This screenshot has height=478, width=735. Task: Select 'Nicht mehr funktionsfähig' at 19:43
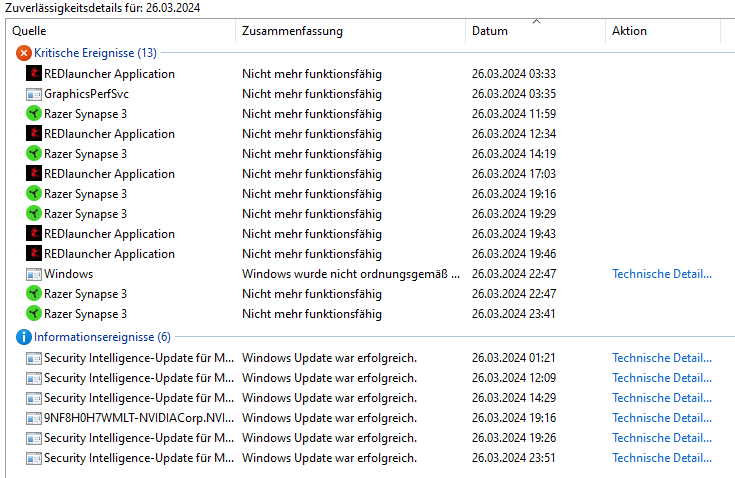312,234
